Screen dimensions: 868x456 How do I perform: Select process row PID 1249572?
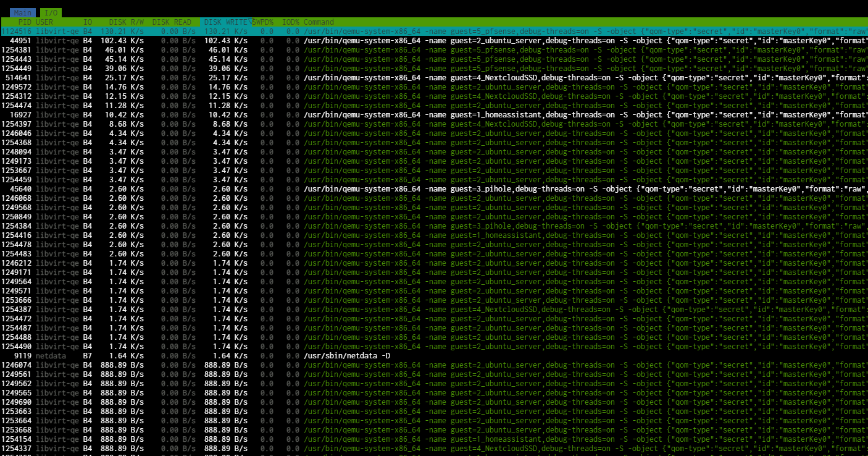pos(434,87)
